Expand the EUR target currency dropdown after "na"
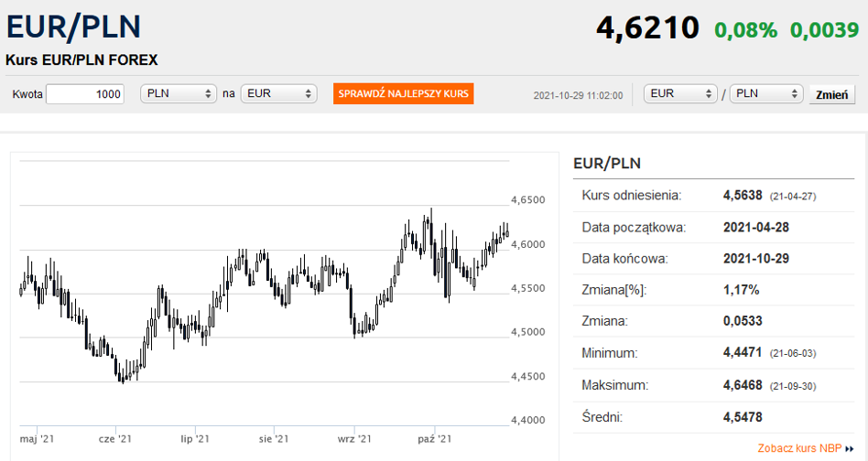Screen dimensions: 868x461 278,94
